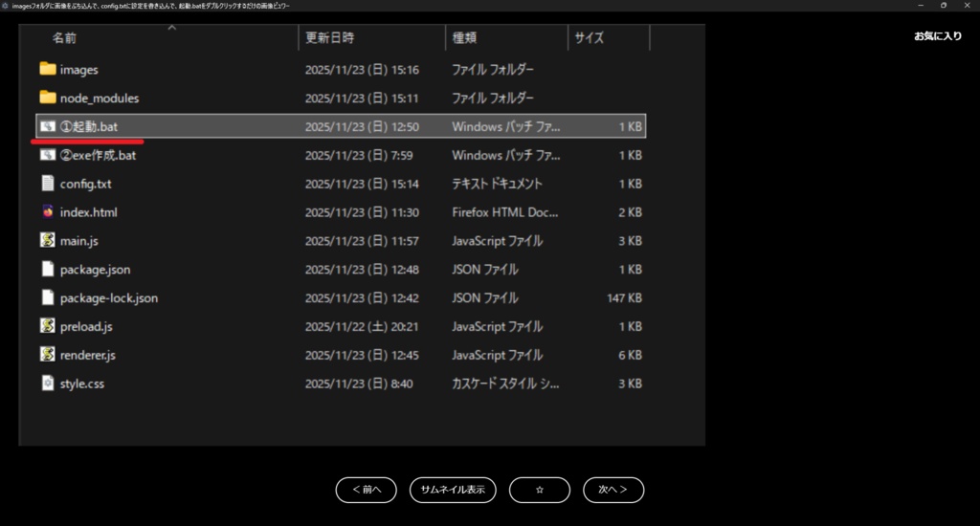This screenshot has width=980, height=526.
Task: Click the app icon in the title bar
Action: tap(5, 6)
